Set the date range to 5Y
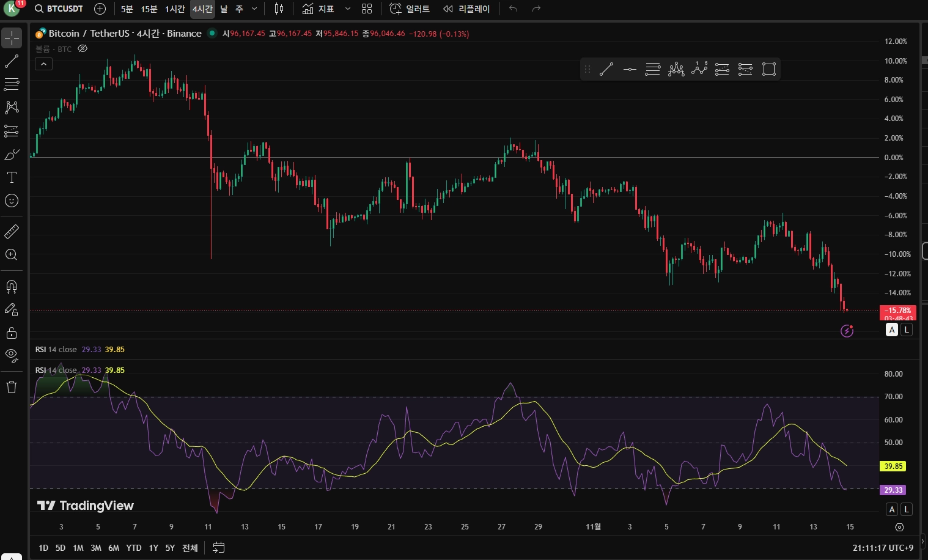This screenshot has height=560, width=928. click(x=170, y=548)
